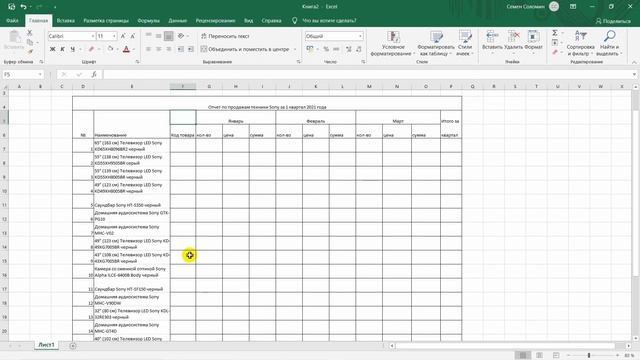This screenshot has height=360, width=640.
Task: Open Найти и выделить dropdown
Action: tap(608, 43)
